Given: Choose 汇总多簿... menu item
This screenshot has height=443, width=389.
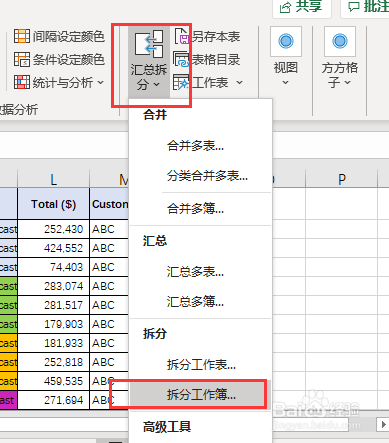Looking at the screenshot, I should [200, 302].
